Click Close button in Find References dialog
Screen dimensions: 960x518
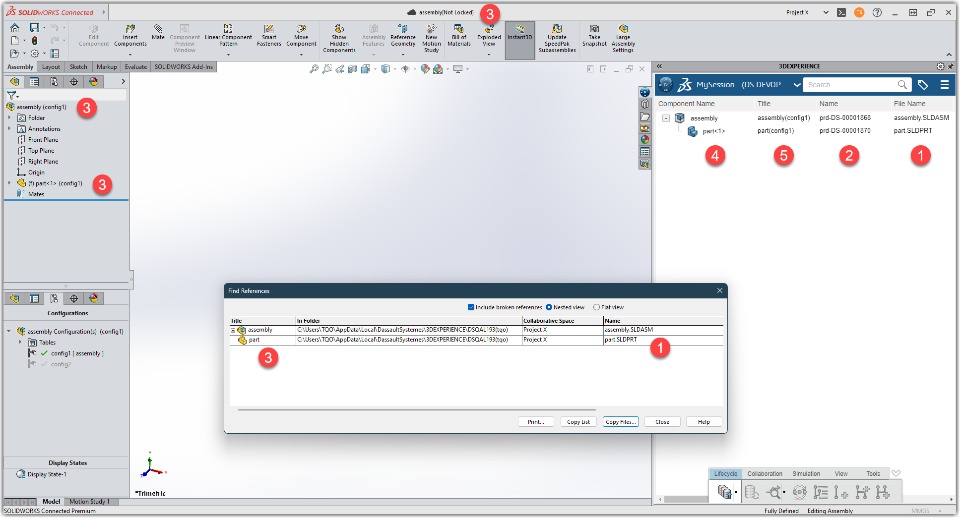coord(662,422)
